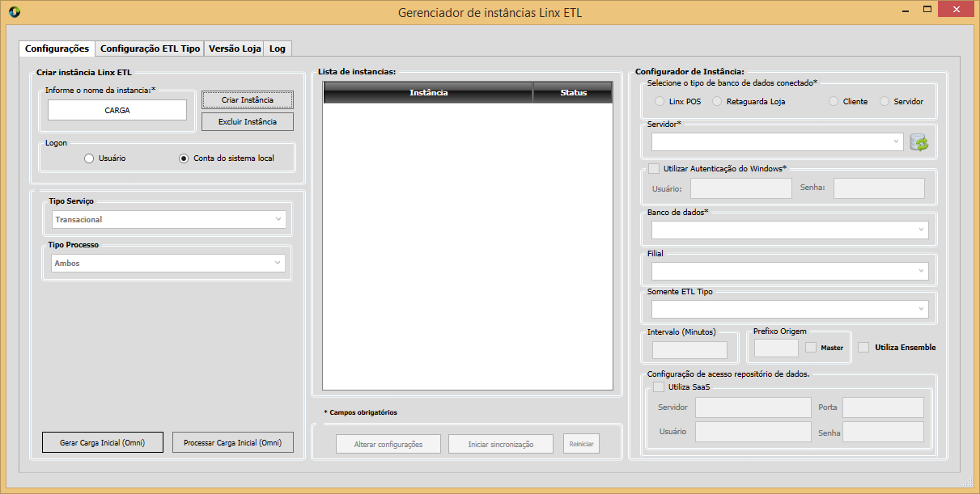Viewport: 980px width, 494px height.
Task: Select the Cliente radio button
Action: tap(834, 101)
